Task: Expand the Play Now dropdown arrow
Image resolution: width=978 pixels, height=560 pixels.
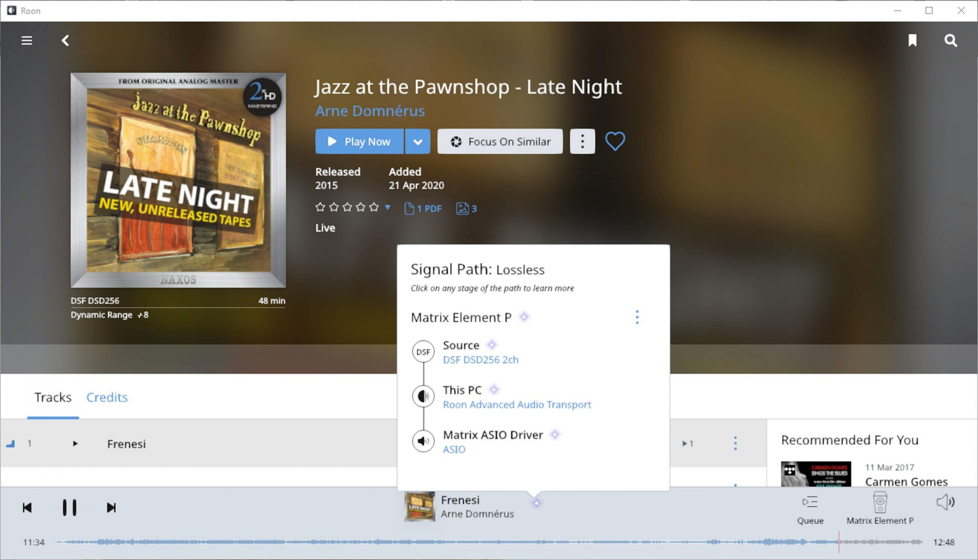Action: (418, 142)
